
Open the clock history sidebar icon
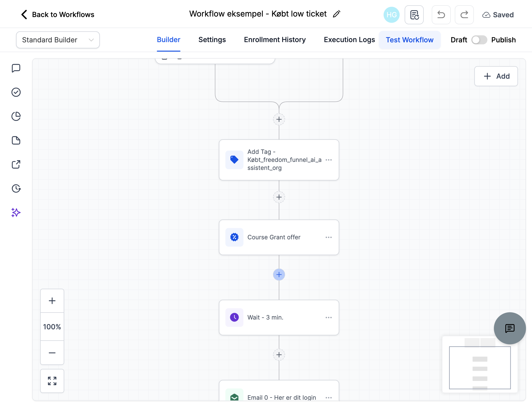tap(16, 188)
